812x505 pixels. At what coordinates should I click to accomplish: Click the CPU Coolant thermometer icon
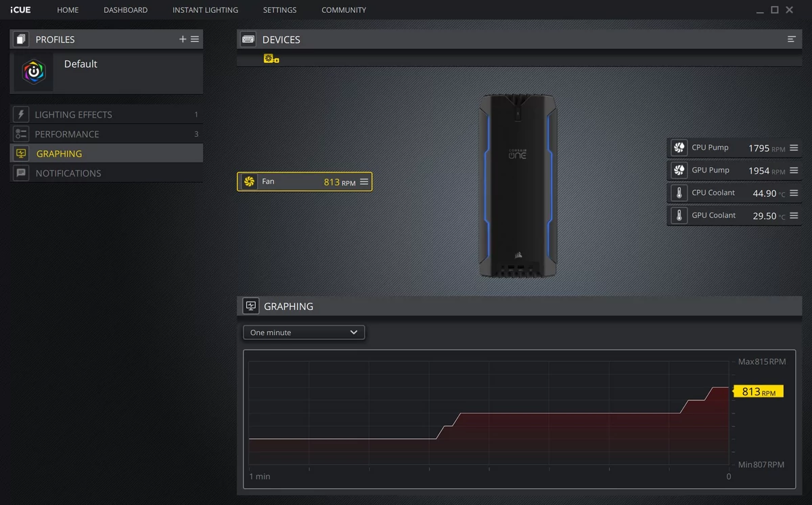click(x=679, y=193)
